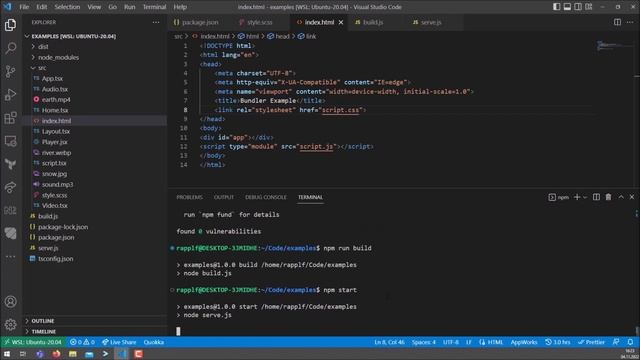
Task: Customize layout icon in title bar
Action: 589,7
